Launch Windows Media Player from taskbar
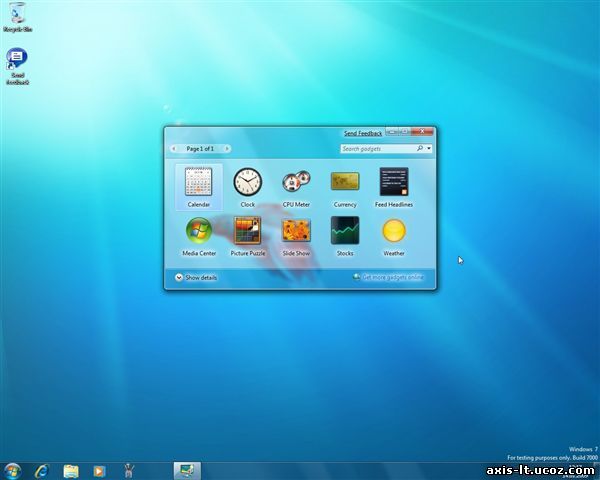This screenshot has width=600, height=480. 99,471
